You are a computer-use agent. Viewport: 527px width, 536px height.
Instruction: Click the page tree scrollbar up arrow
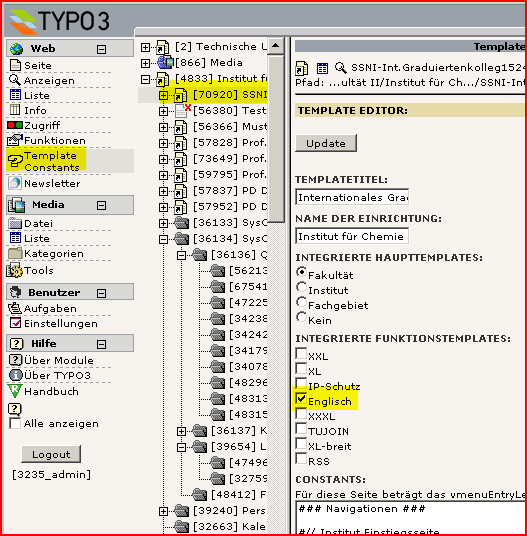coord(275,45)
